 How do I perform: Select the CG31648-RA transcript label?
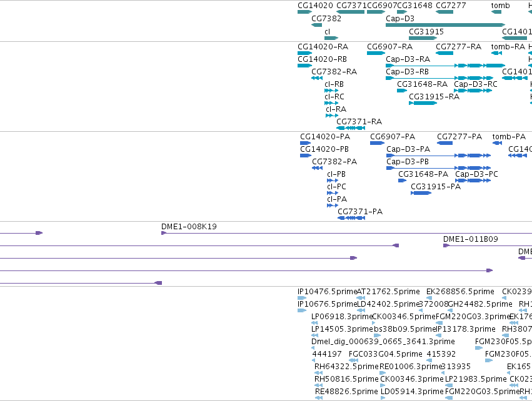(x=422, y=84)
